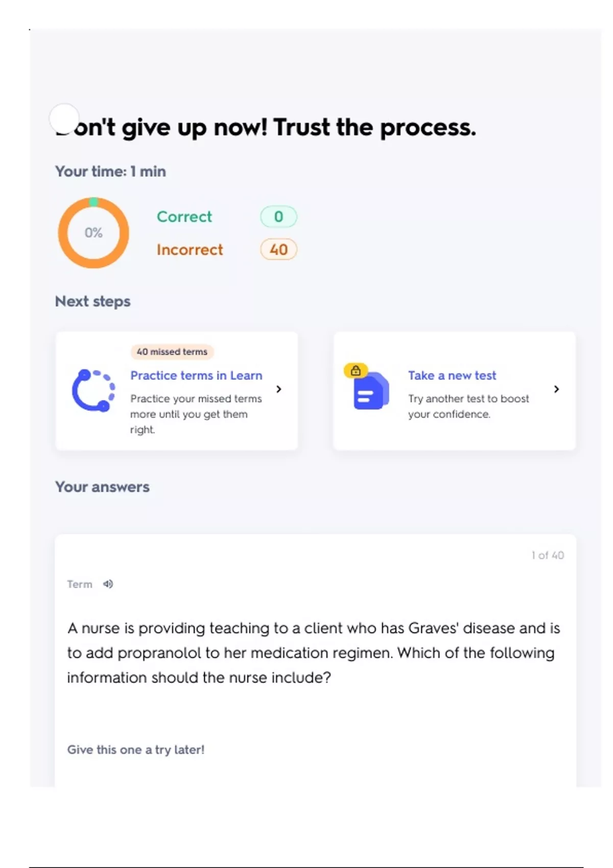
Task: Click the orange Incorrect count badge
Action: click(278, 250)
